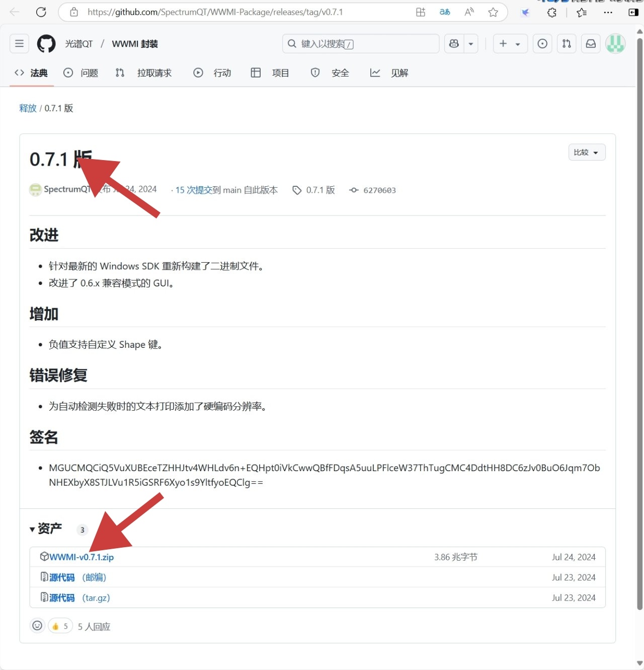The height and width of the screenshot is (670, 644).
Task: Go to GitHub home via Octocat logo
Action: pos(46,44)
